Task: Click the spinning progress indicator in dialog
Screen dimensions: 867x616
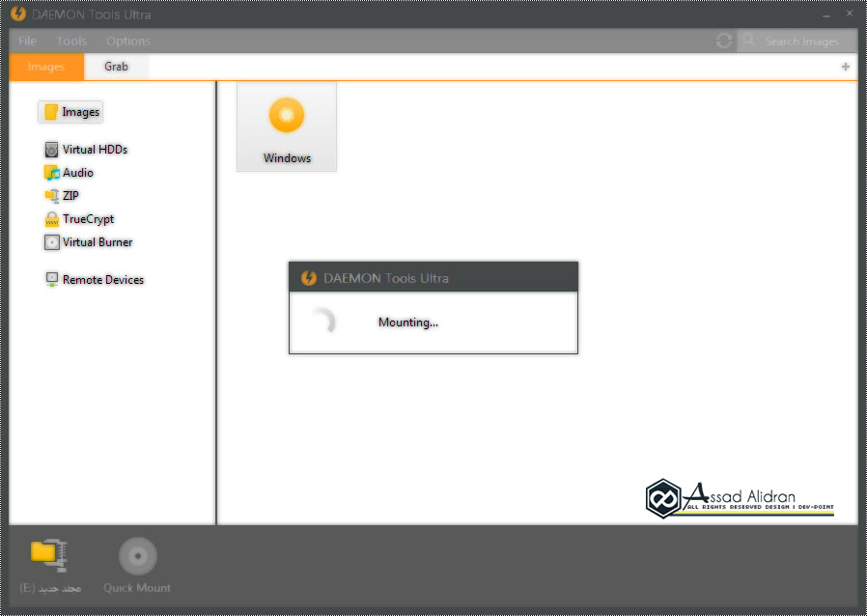Action: (324, 322)
